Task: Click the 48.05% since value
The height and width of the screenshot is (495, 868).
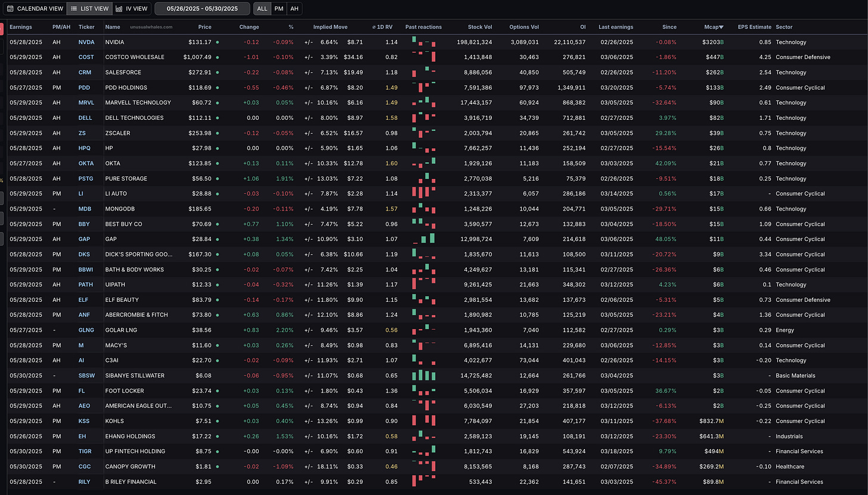Action: coord(666,239)
